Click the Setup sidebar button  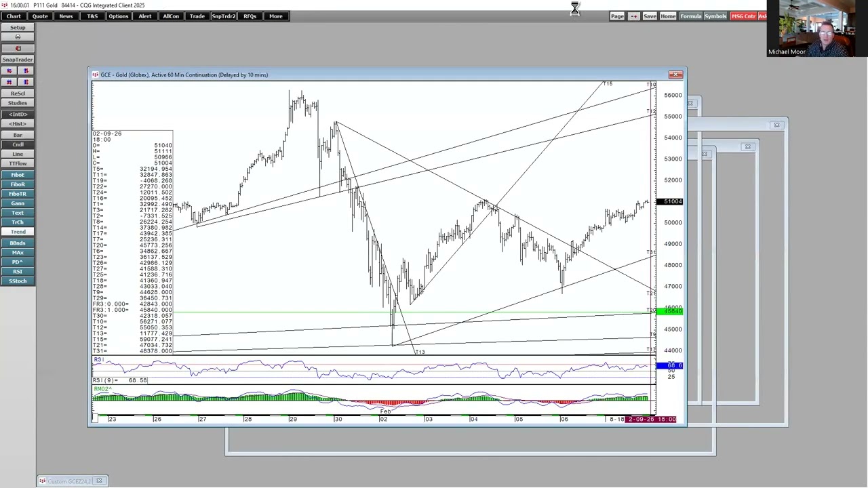pos(18,28)
